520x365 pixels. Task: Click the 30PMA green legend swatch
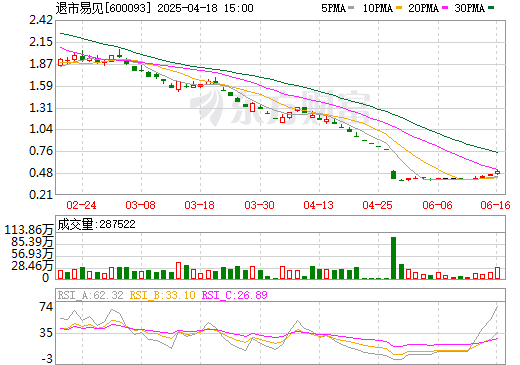pyautogui.click(x=491, y=8)
